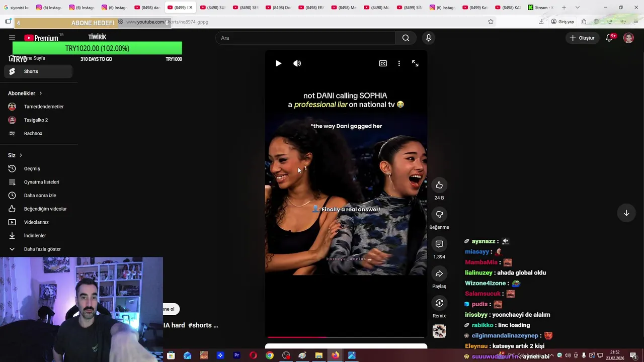Open the tab list dropdown chevron
The height and width of the screenshot is (362, 644).
tap(577, 8)
